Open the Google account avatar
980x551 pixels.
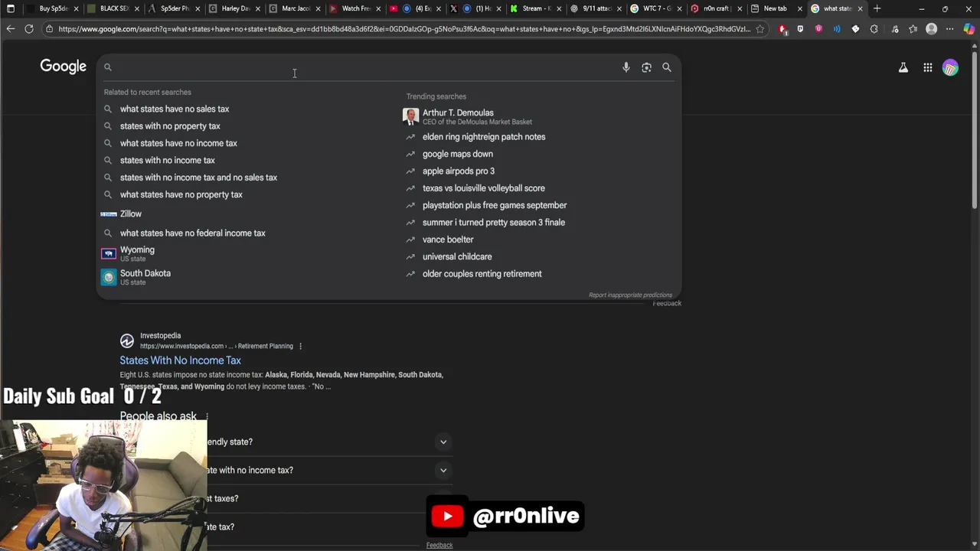tap(950, 68)
